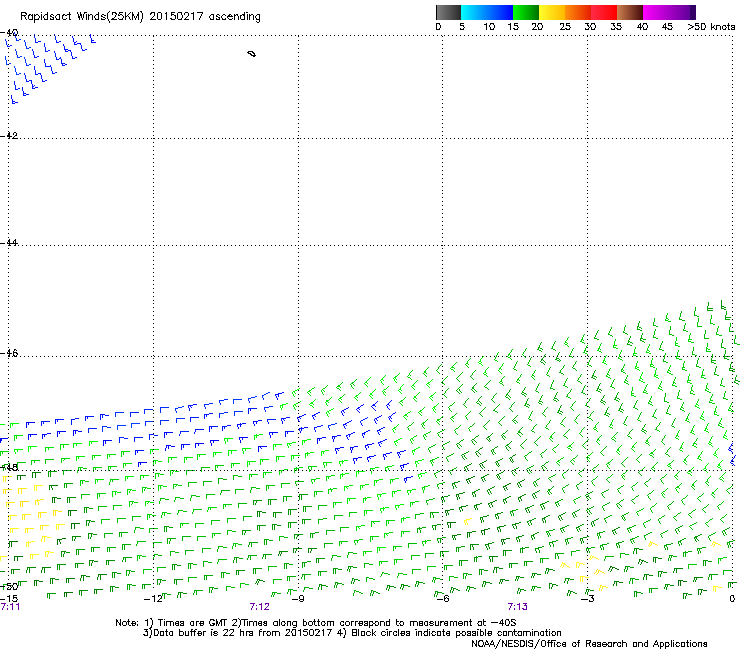Click the gray 0-5 knots color band
The height and width of the screenshot is (650, 740).
tap(448, 12)
